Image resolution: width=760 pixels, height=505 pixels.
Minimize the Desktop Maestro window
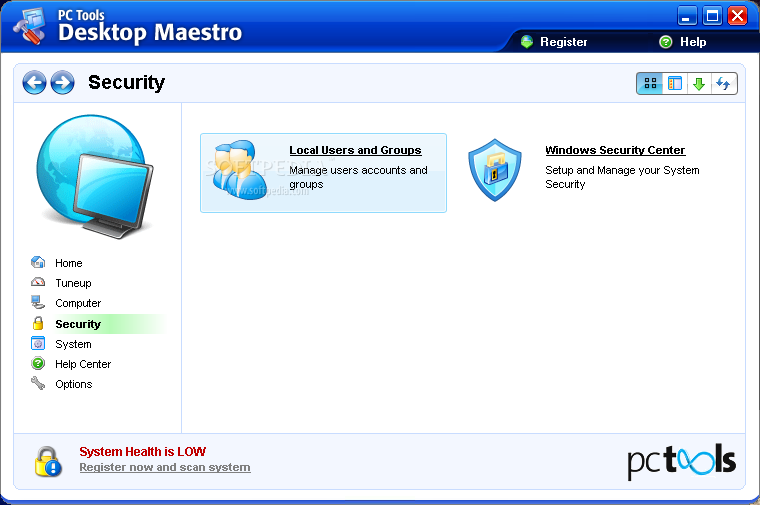tap(687, 16)
